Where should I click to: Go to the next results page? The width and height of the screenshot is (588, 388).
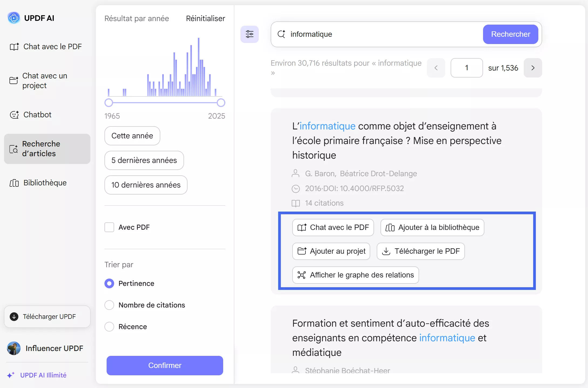pyautogui.click(x=533, y=68)
